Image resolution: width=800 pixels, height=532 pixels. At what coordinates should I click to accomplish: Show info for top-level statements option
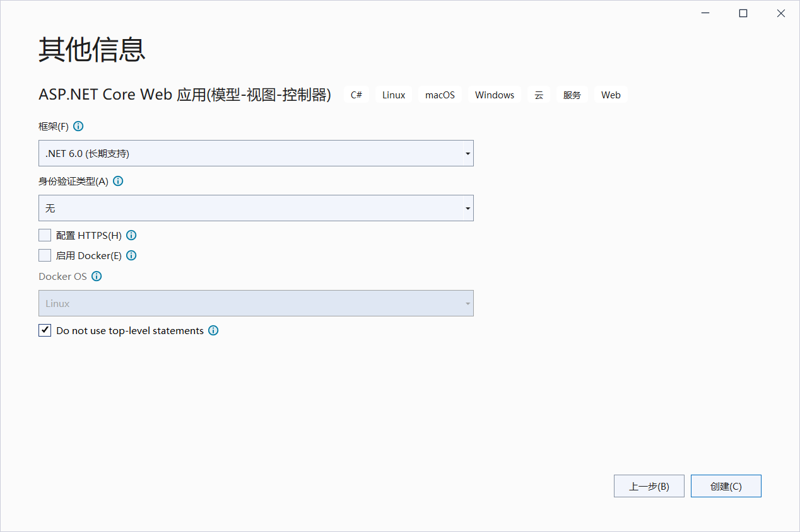(213, 330)
